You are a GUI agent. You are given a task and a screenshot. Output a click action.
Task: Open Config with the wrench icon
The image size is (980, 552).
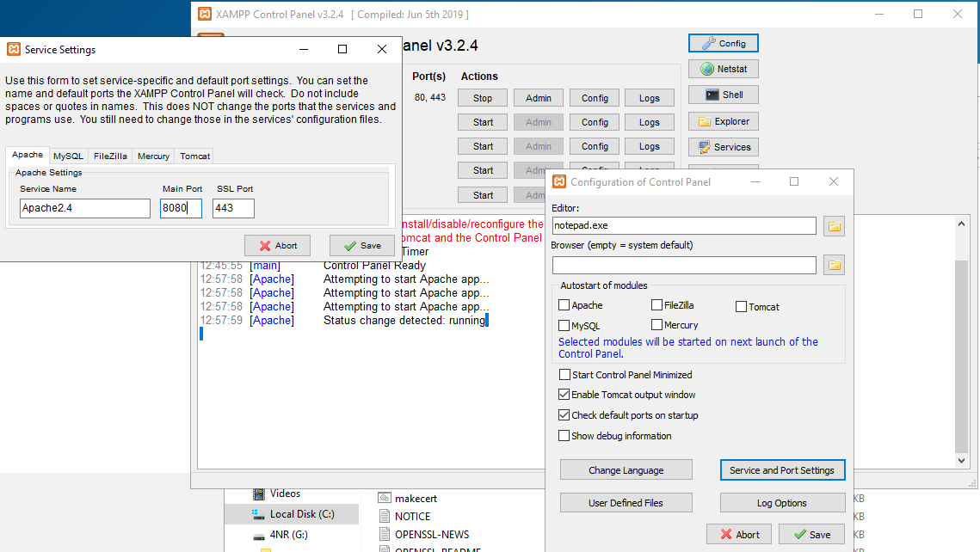pos(723,43)
